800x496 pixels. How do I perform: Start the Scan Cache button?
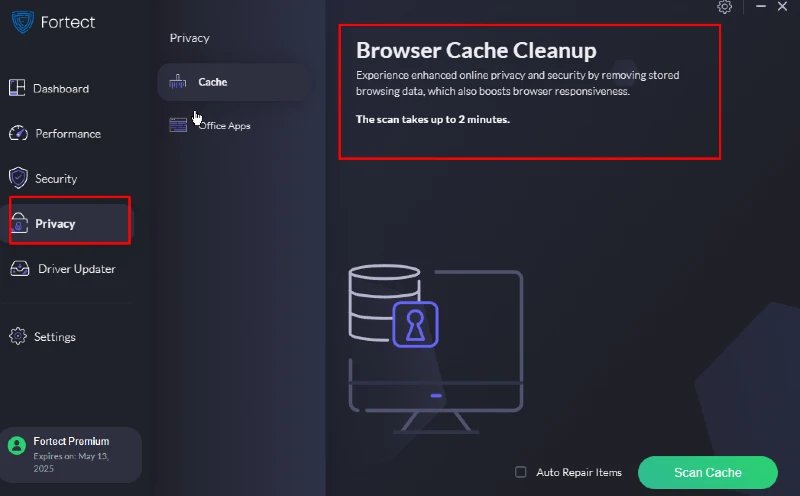(x=708, y=473)
